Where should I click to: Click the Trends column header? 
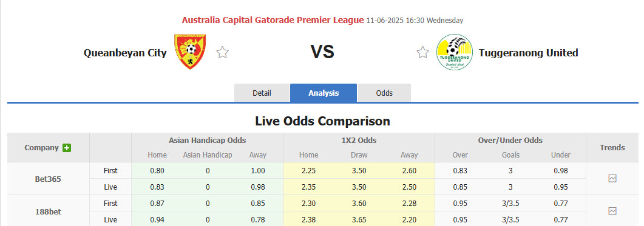point(612,148)
